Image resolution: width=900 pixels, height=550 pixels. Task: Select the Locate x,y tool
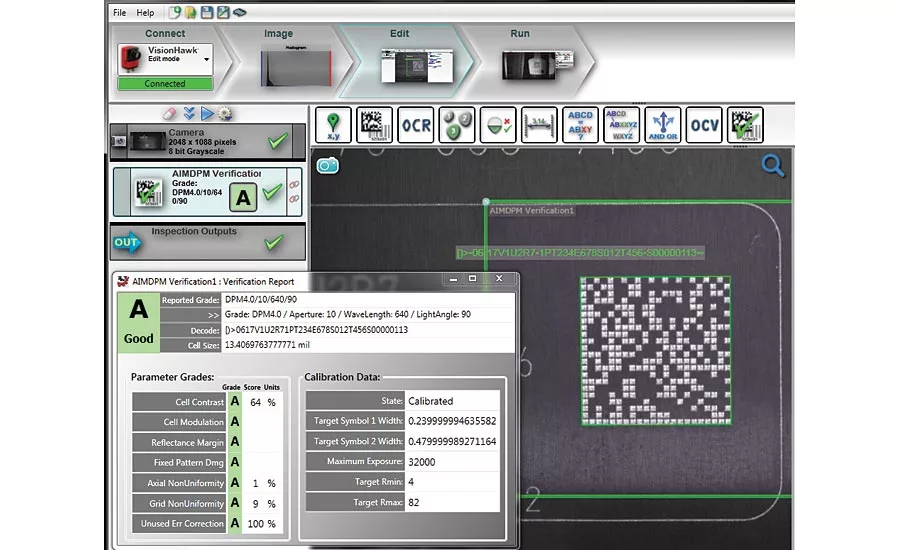tap(333, 125)
